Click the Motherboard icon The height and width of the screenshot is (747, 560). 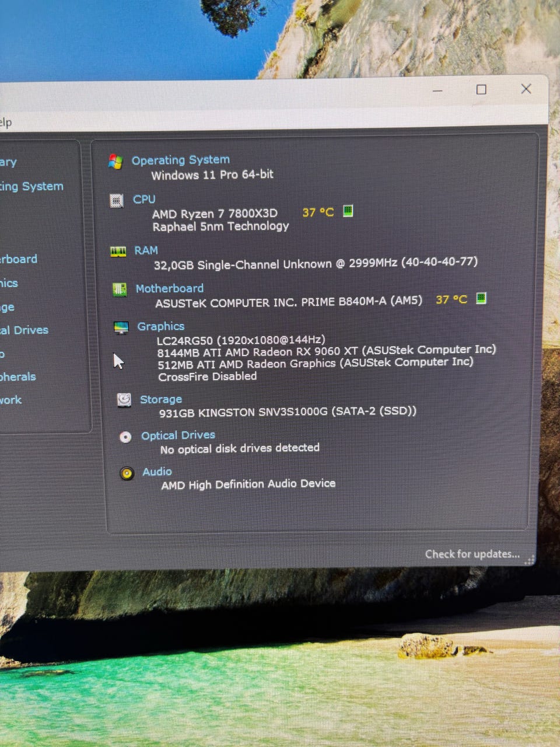(x=120, y=289)
